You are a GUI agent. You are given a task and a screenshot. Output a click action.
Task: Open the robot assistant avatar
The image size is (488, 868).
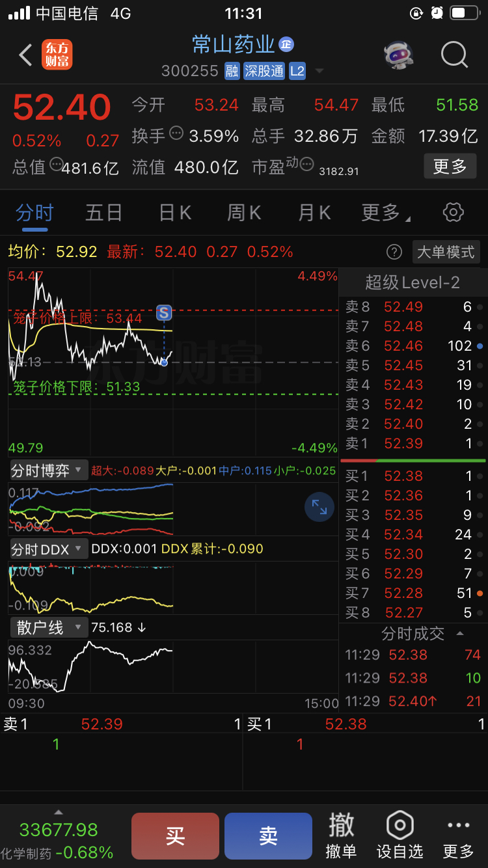(x=398, y=55)
